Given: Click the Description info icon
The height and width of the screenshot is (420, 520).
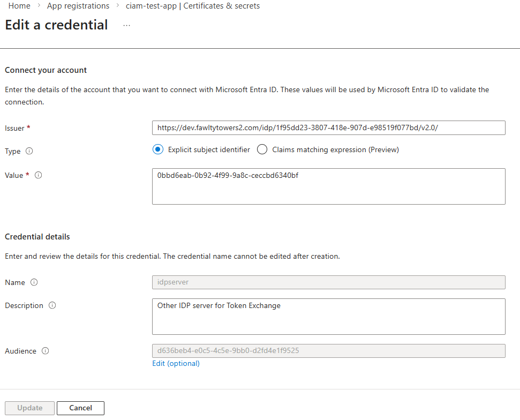Looking at the screenshot, I should 52,305.
